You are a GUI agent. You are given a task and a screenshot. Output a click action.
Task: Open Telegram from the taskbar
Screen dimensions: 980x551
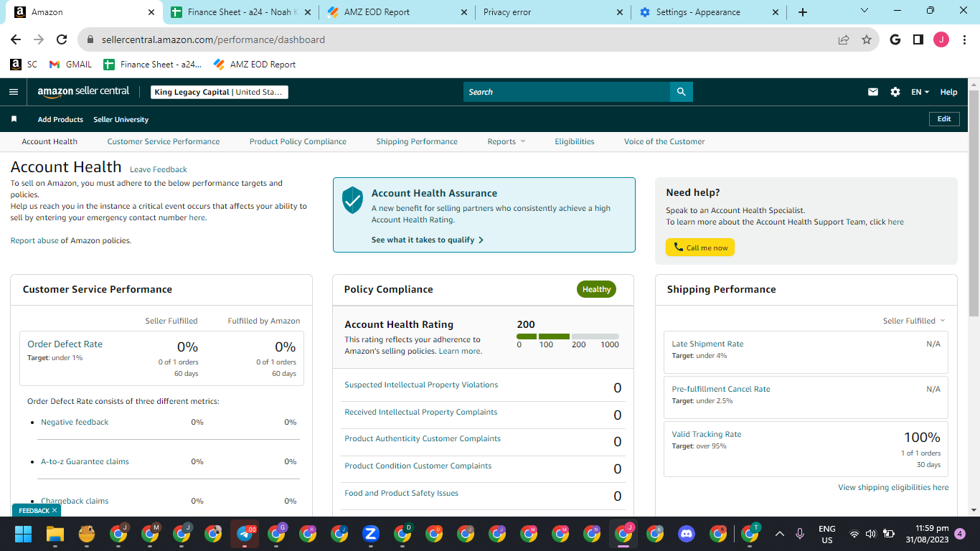(245, 534)
